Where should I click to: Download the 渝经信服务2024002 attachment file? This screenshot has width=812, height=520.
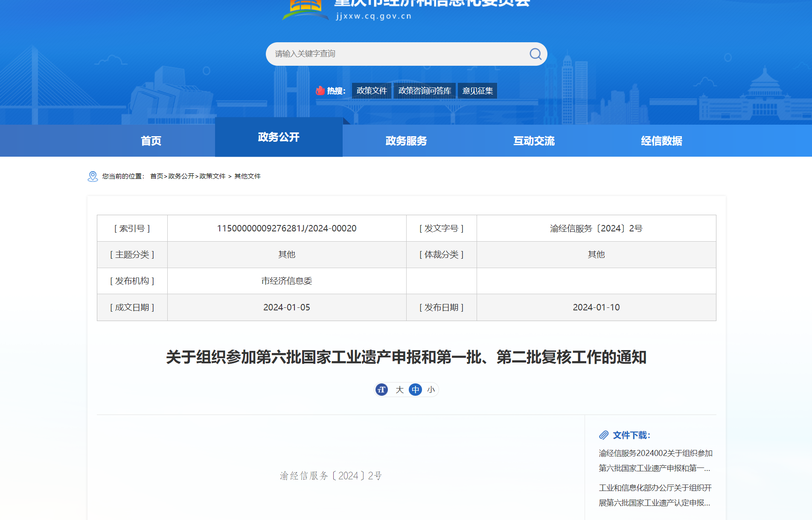[655, 460]
